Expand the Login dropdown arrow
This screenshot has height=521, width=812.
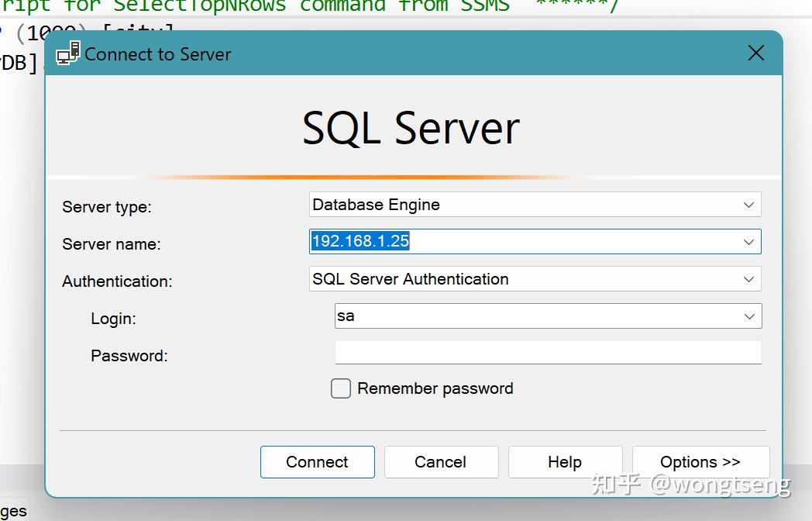point(748,316)
